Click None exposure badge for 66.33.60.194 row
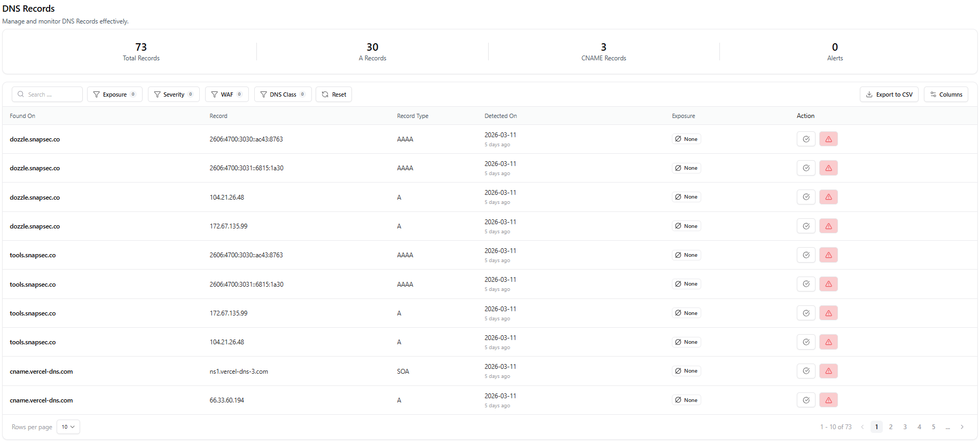Screen dimensions: 980x442 click(x=686, y=400)
